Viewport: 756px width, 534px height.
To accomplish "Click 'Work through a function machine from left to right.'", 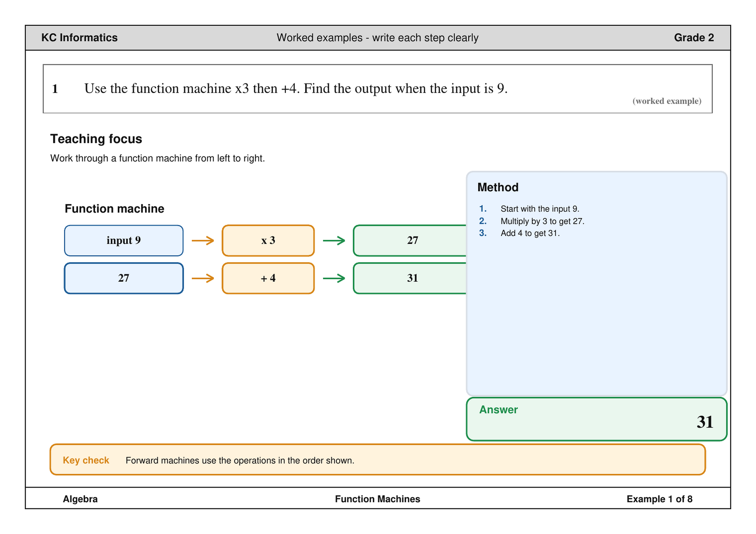I will pos(157,158).
